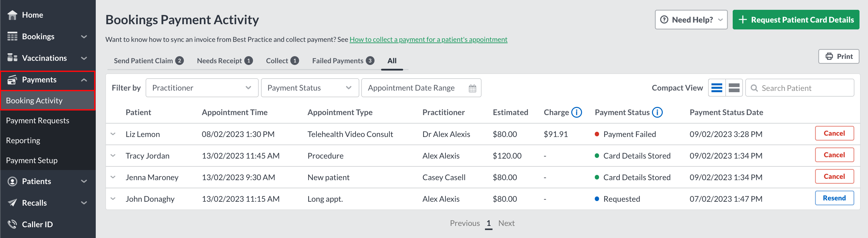
Task: Open the Send Patient Claim tab
Action: click(x=149, y=61)
